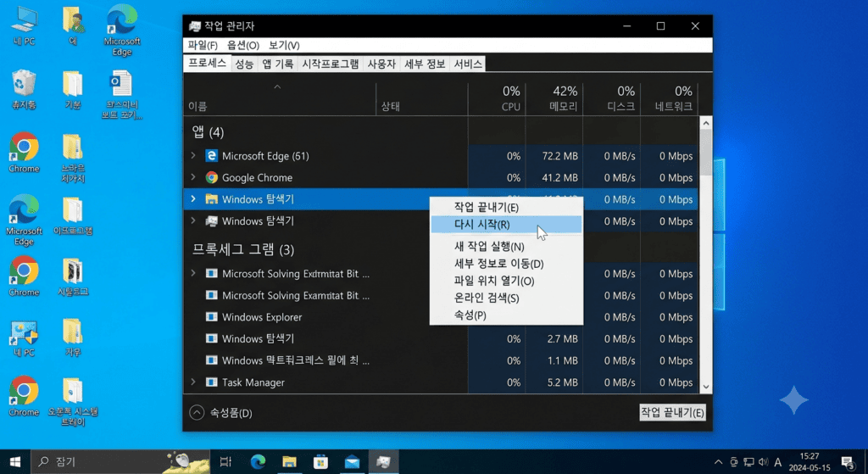868x474 pixels.
Task: Open the Windows Start menu
Action: (15, 461)
